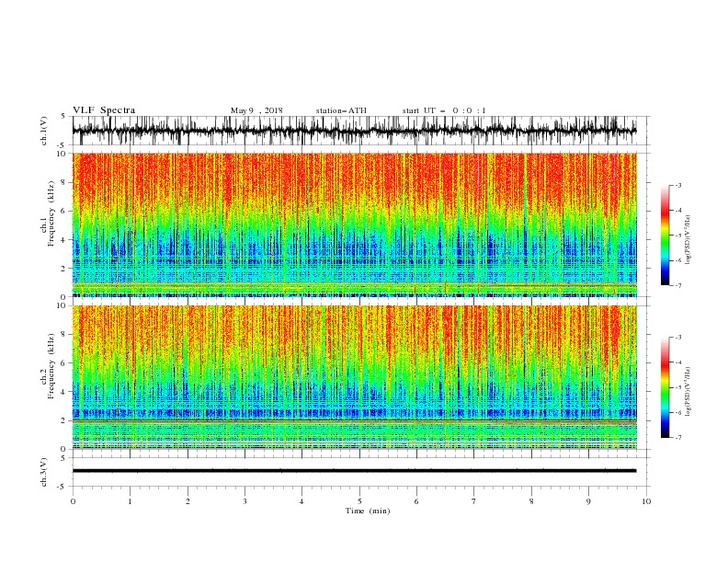This screenshot has width=728, height=563.
Task: Click the ch.1 voltage waveform trace
Action: (x=354, y=131)
